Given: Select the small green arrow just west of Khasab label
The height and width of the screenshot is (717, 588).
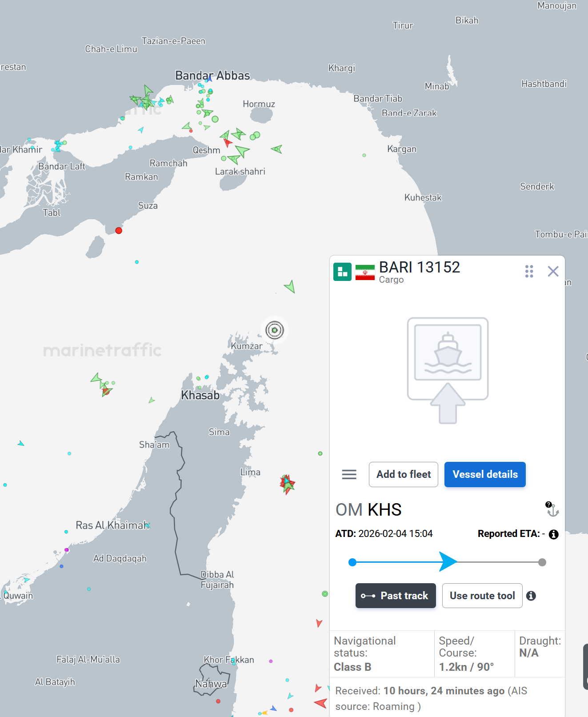Looking at the screenshot, I should (152, 400).
